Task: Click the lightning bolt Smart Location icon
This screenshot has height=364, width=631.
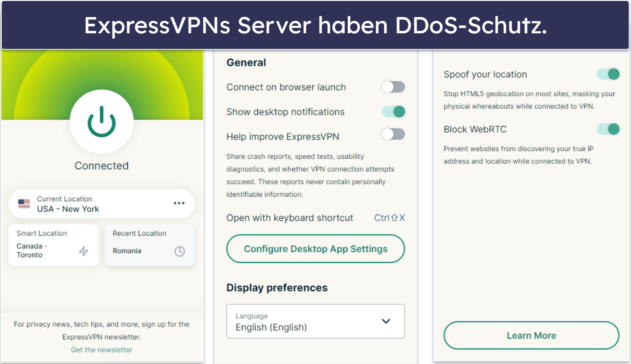Action: (x=83, y=251)
